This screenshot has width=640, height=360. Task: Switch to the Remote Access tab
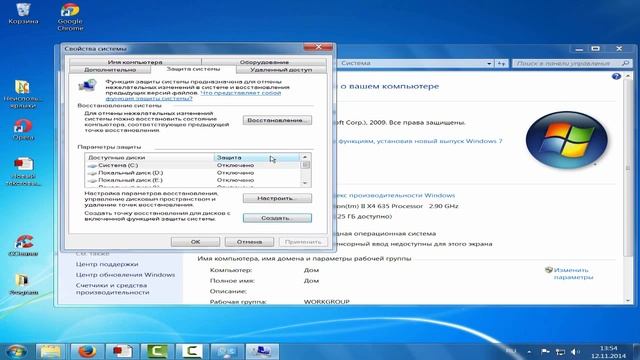click(281, 70)
